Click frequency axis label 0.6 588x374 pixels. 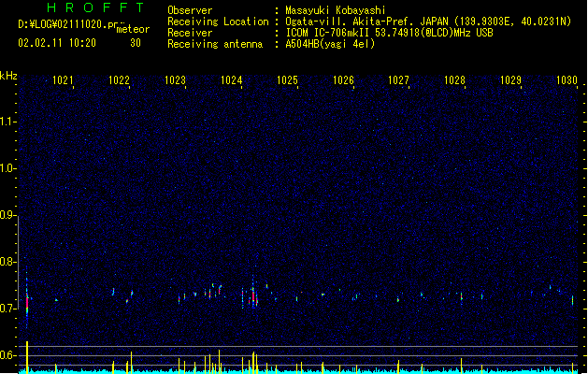tap(7, 355)
